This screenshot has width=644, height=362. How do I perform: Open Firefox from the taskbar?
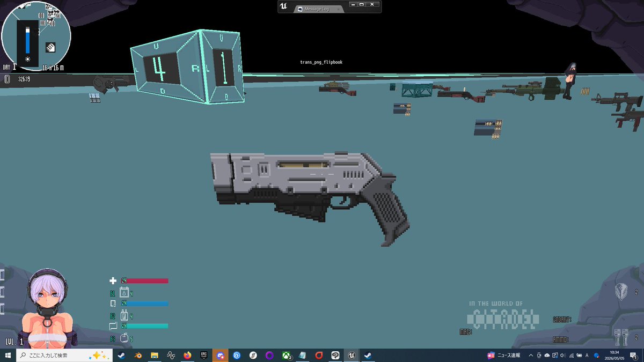pos(187,355)
